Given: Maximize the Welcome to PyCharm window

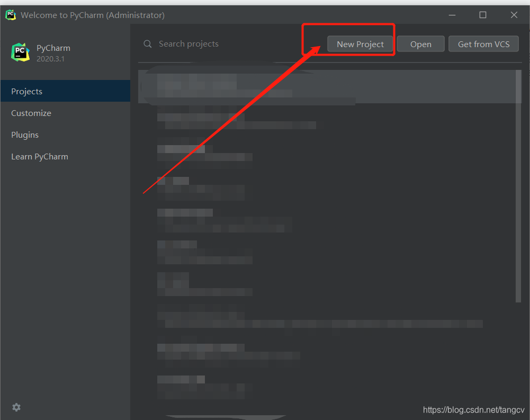Looking at the screenshot, I should [x=483, y=15].
